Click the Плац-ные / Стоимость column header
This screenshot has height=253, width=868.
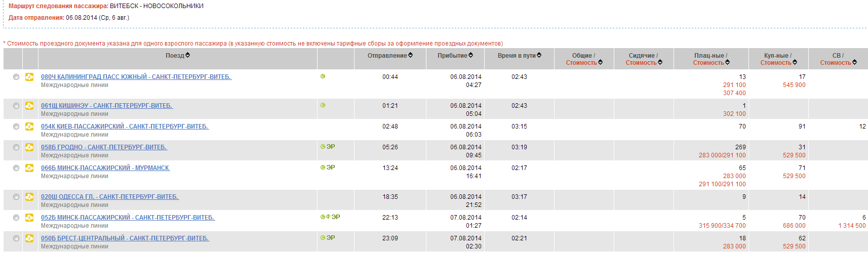point(711,59)
